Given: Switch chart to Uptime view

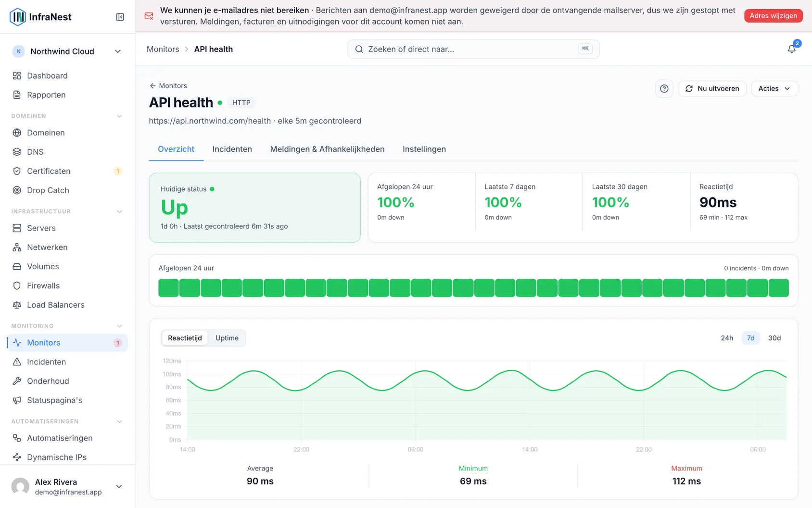Looking at the screenshot, I should [227, 338].
